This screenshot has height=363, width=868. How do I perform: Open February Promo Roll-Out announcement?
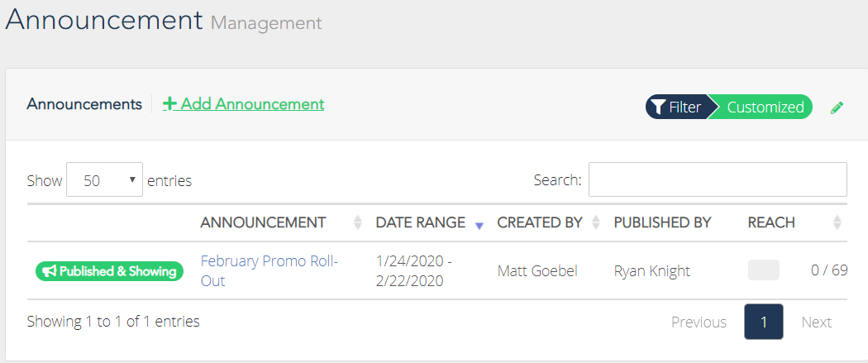[269, 270]
